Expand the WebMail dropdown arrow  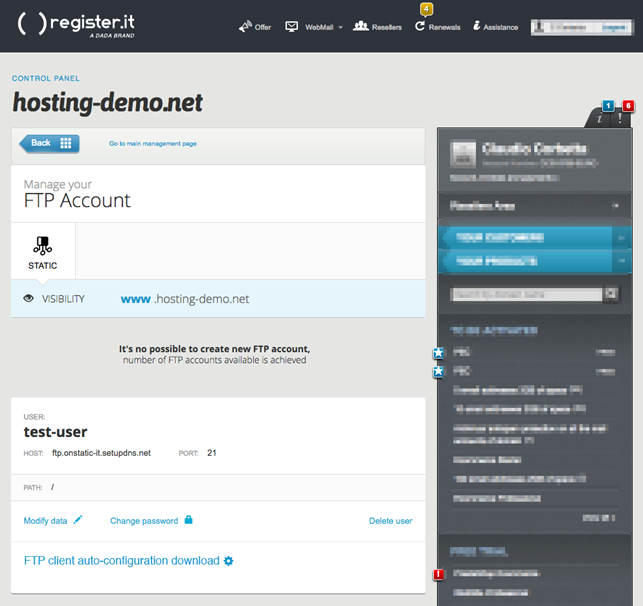point(340,27)
